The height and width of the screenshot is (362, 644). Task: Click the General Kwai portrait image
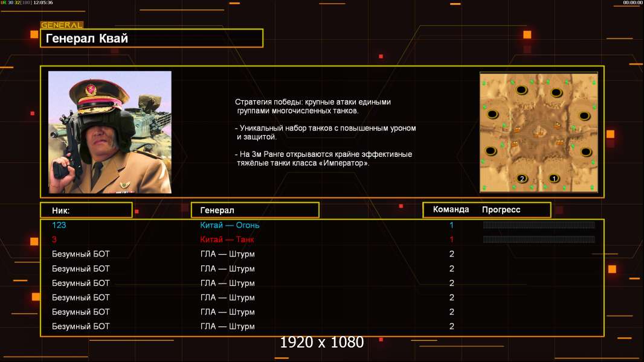click(110, 132)
